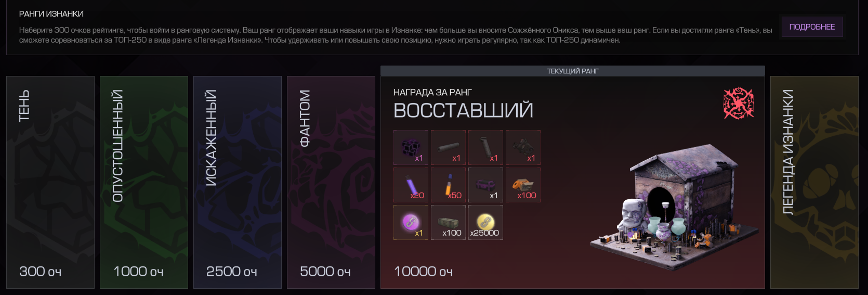The width and height of the screenshot is (868, 295).
Task: Select the Тень rank card
Action: point(50,182)
